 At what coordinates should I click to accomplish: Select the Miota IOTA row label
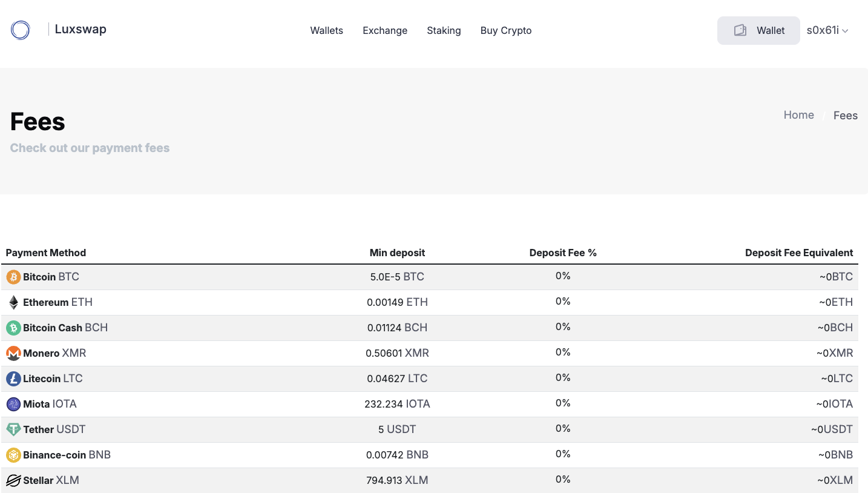50,404
